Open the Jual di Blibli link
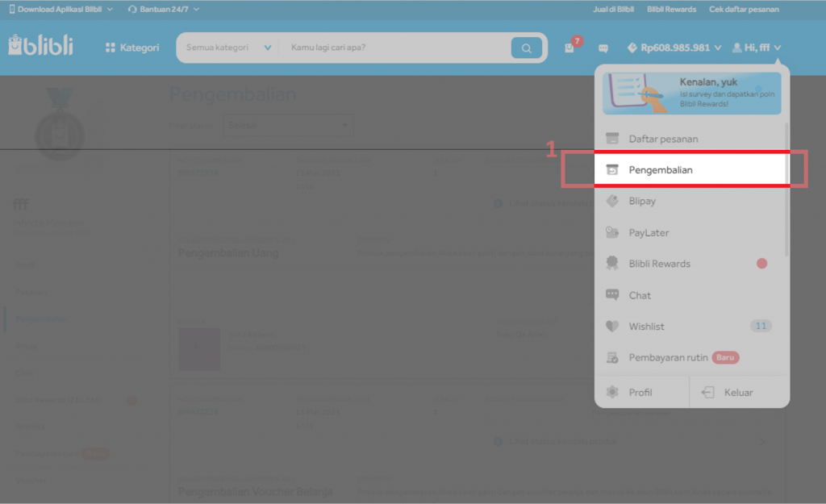Viewport: 826px width, 504px height. (x=613, y=10)
